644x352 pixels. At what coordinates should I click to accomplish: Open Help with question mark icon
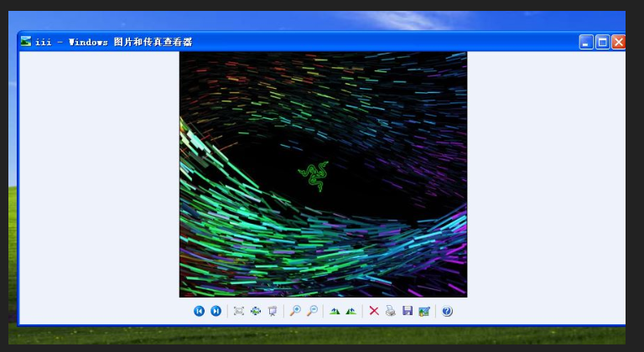pos(447,311)
